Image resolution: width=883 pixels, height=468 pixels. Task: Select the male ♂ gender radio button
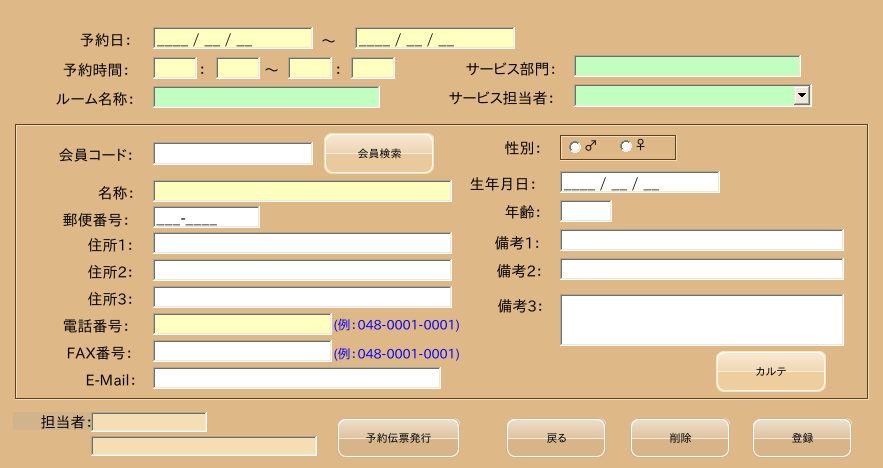tap(574, 147)
